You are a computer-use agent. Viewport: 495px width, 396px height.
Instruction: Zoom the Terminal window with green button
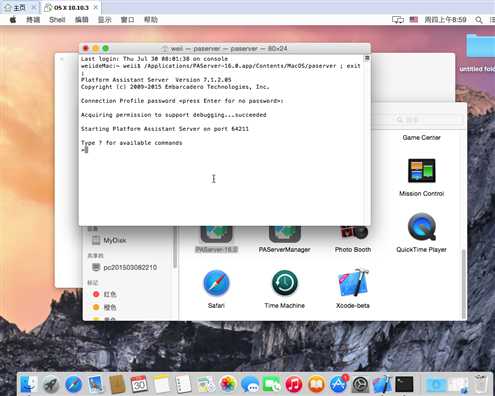click(106, 49)
